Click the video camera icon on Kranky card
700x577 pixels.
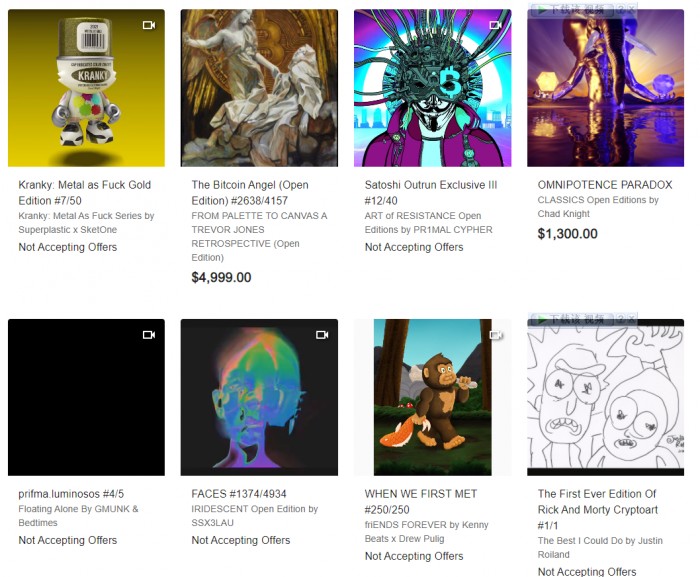coord(149,25)
